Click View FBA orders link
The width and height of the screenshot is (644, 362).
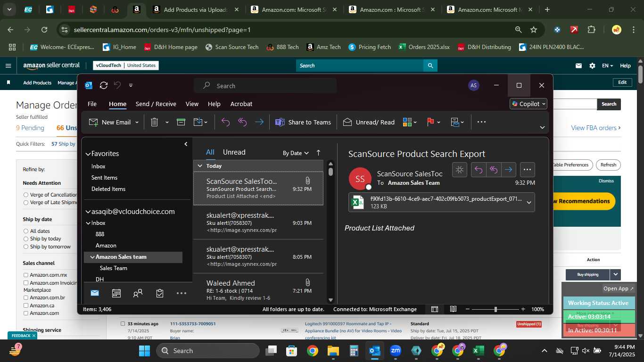point(596,128)
